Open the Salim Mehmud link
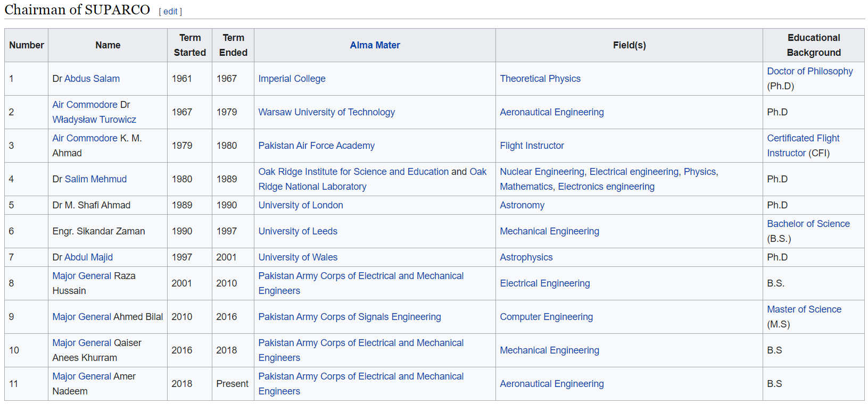868x404 pixels. point(96,179)
